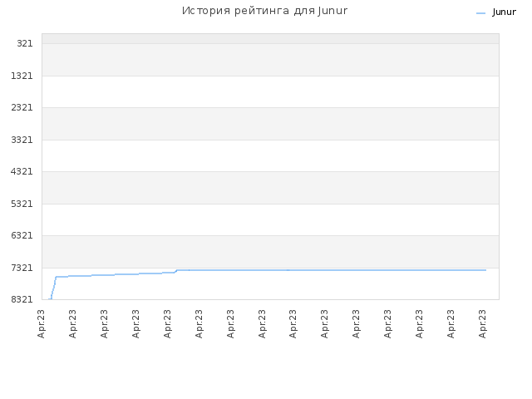The height and width of the screenshot is (399, 532).
Task: Click the chart title История рейтинга для Junur
Action: tap(264, 11)
